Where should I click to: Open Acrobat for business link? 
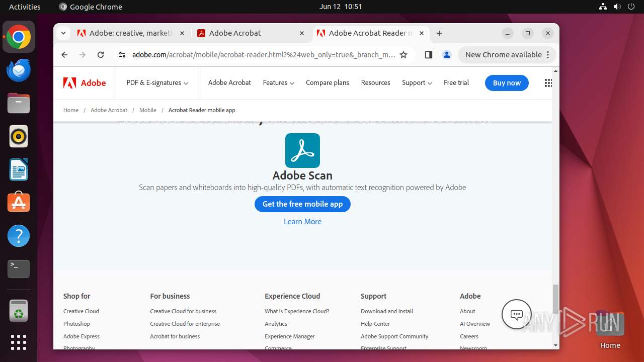175,336
